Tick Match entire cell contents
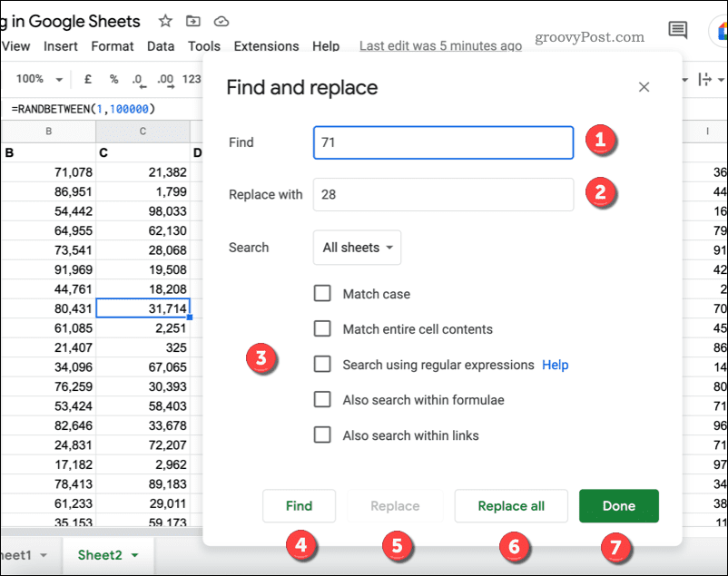The image size is (728, 576). click(322, 328)
